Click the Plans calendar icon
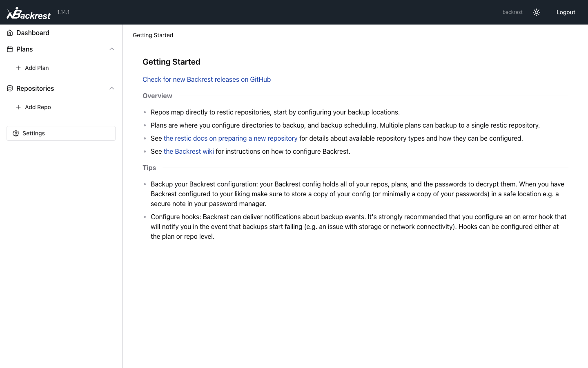Viewport: 588px width, 368px height. pos(10,49)
